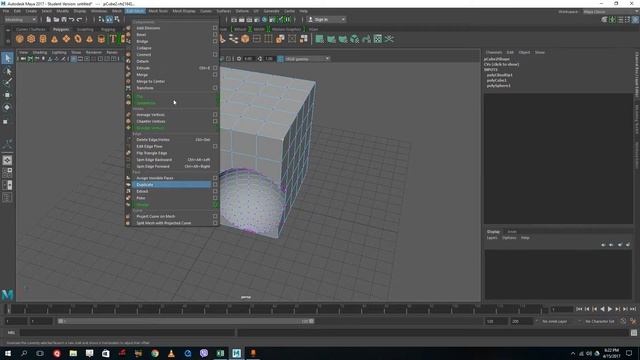This screenshot has width=640, height=360.
Task: Open the Duplicate option box
Action: tap(215, 184)
